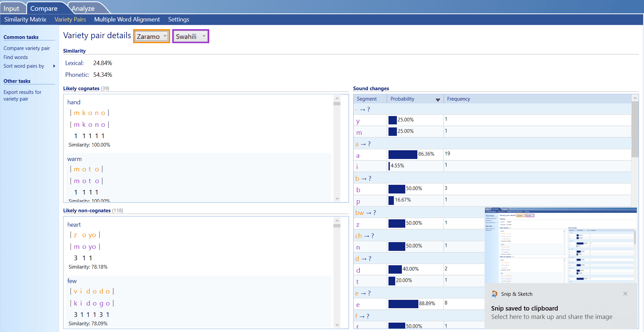Click scroll-down arrow of Likely non-cognates list
Screen dimensions: 644x332
click(x=337, y=325)
